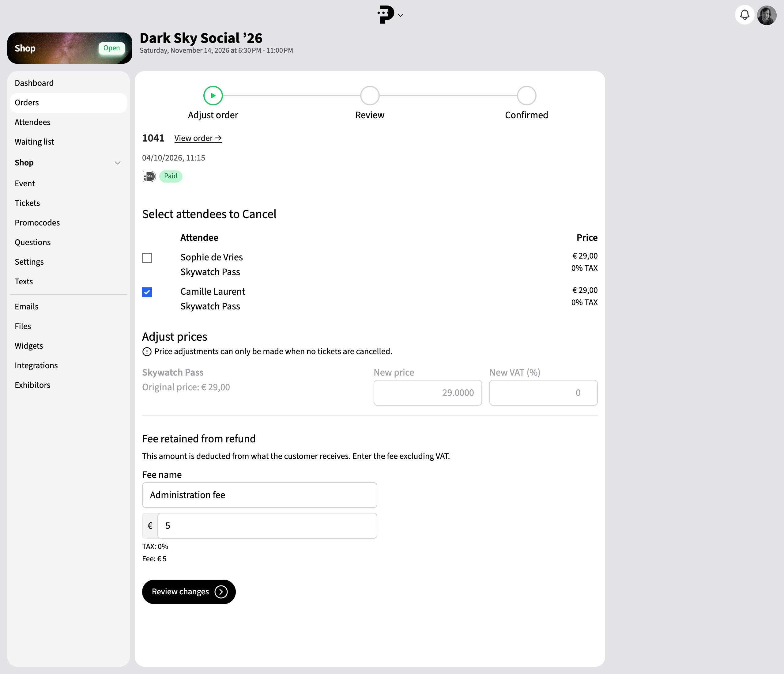Image resolution: width=784 pixels, height=674 pixels.
Task: Click the New VAT (%) input field
Action: pyautogui.click(x=543, y=393)
